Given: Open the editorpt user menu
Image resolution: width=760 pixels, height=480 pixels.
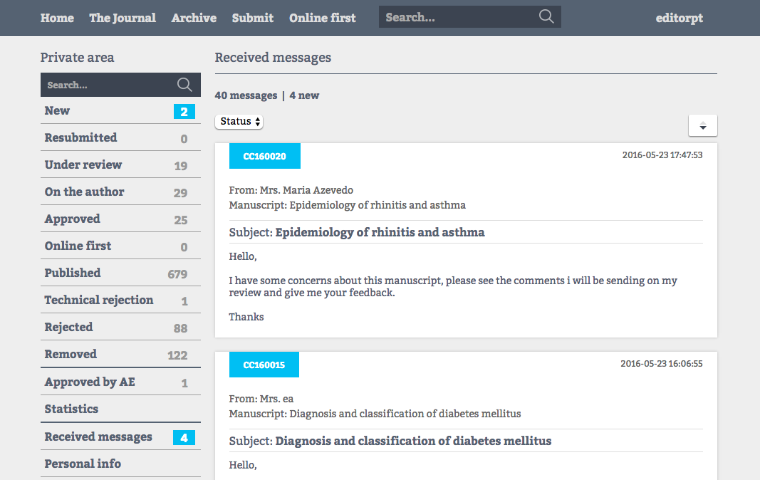Looking at the screenshot, I should click(x=680, y=18).
